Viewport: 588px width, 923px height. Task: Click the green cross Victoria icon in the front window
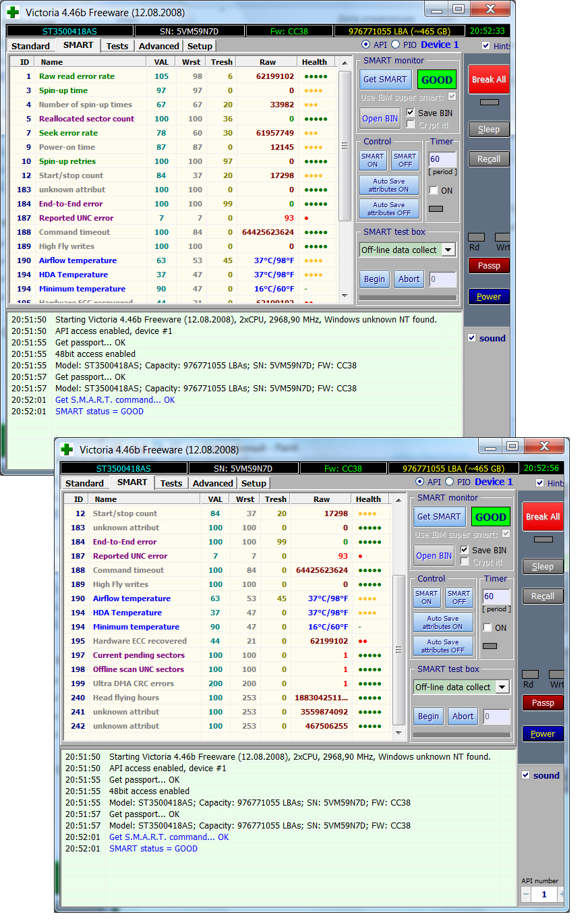(x=66, y=449)
